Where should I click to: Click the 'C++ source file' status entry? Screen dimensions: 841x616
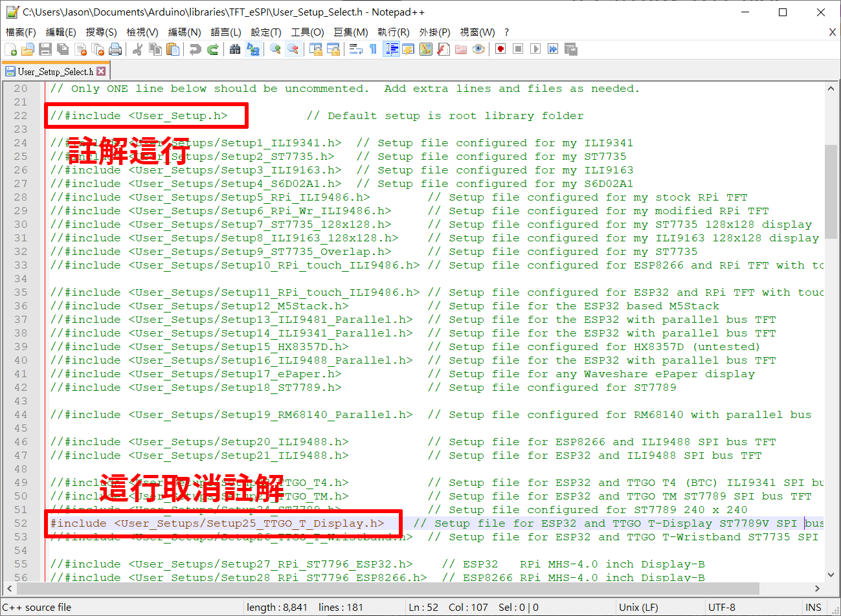click(37, 607)
